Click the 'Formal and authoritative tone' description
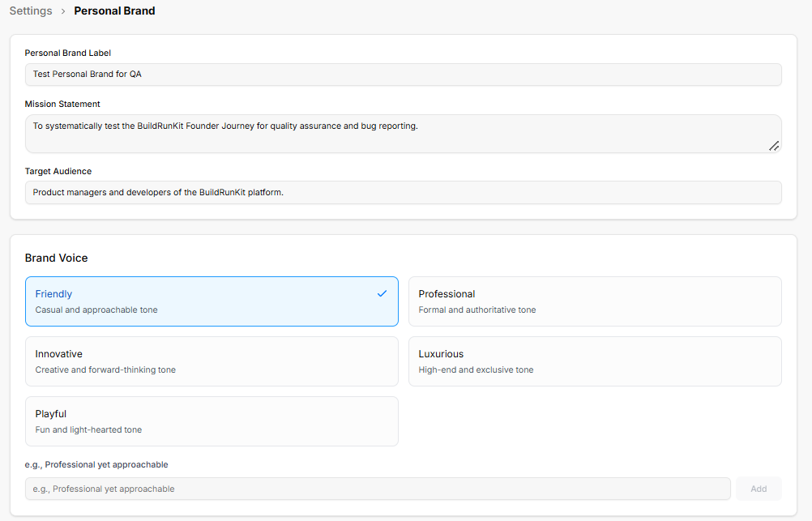The image size is (812, 521). point(477,310)
